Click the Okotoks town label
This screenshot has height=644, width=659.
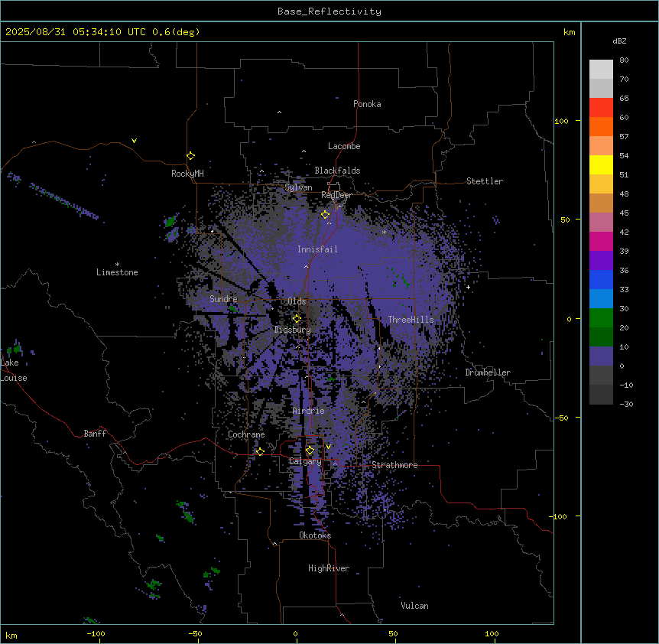tap(315, 535)
